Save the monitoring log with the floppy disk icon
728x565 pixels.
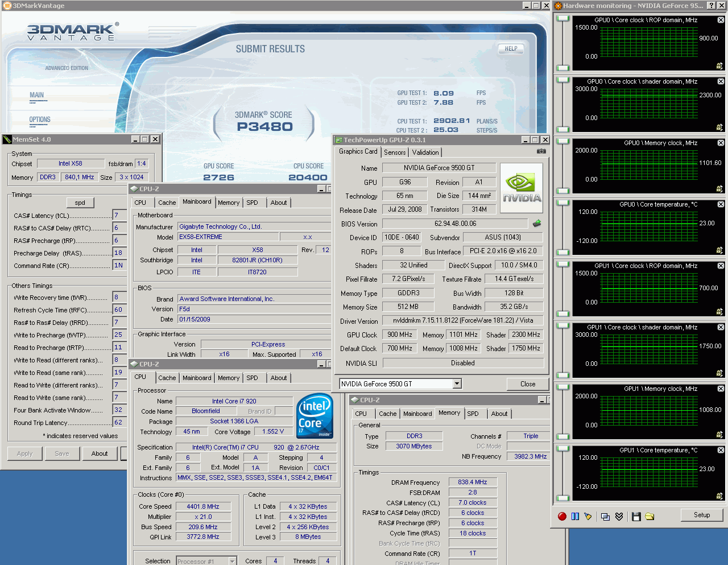point(636,516)
